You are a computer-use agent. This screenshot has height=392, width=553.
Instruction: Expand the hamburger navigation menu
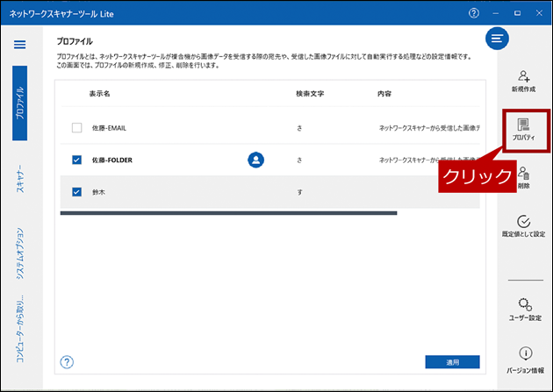point(20,44)
